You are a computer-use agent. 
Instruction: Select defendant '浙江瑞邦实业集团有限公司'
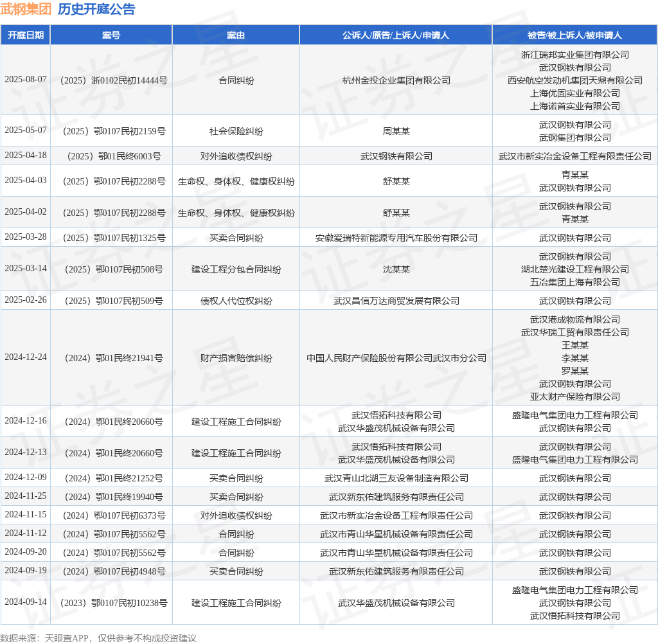click(575, 55)
